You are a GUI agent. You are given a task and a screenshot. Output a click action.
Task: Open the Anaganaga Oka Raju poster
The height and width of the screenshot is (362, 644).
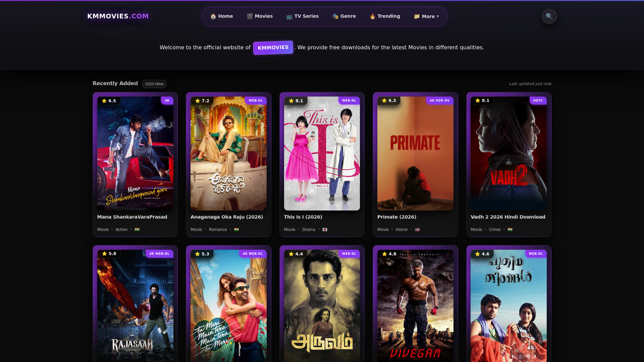[x=228, y=154]
